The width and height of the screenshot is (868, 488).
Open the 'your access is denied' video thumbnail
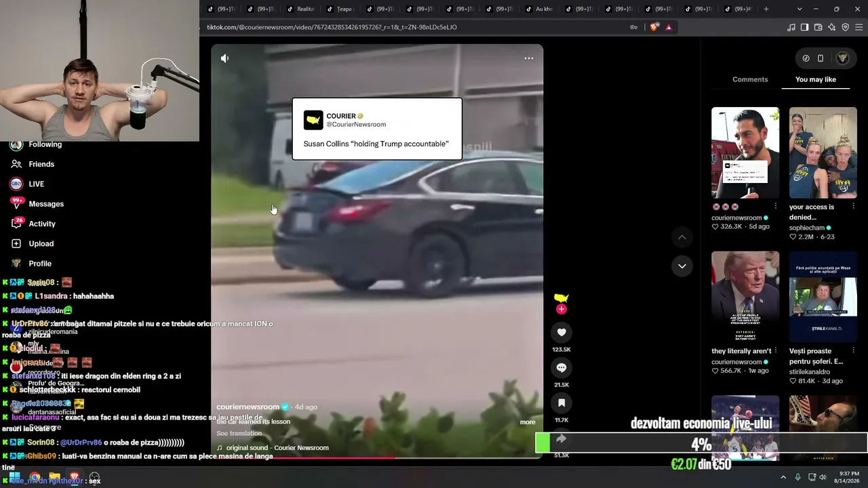point(823,152)
